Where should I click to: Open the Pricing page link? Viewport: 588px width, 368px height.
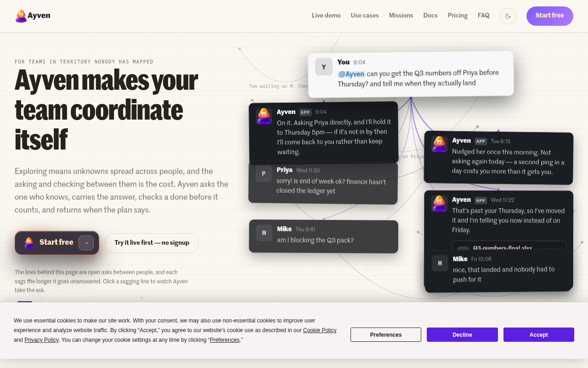(x=458, y=16)
